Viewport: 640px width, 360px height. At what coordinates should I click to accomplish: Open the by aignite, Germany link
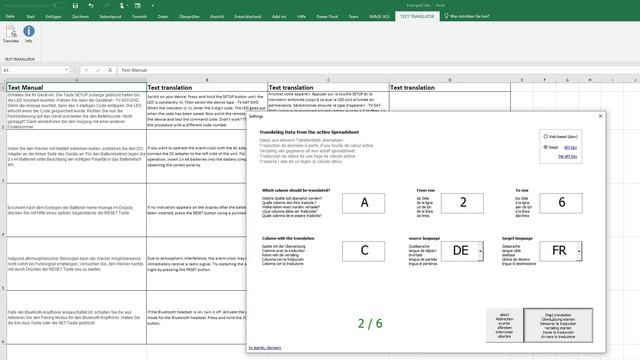click(x=265, y=348)
